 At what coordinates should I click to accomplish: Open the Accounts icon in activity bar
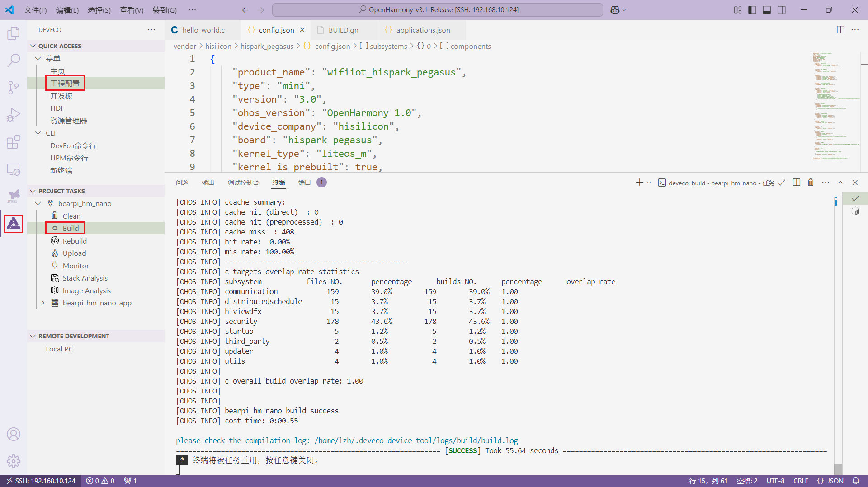tap(14, 434)
